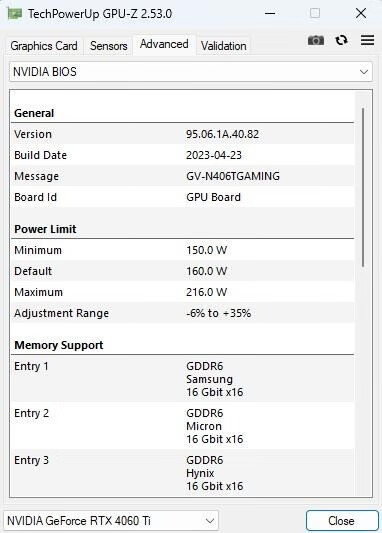Go to the Validation tab

[223, 46]
